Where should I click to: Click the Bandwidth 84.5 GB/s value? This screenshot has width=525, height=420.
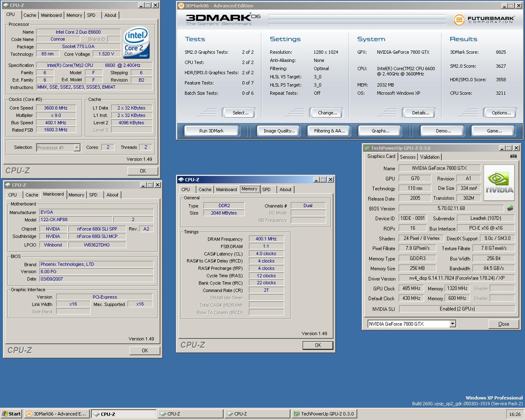click(x=494, y=268)
